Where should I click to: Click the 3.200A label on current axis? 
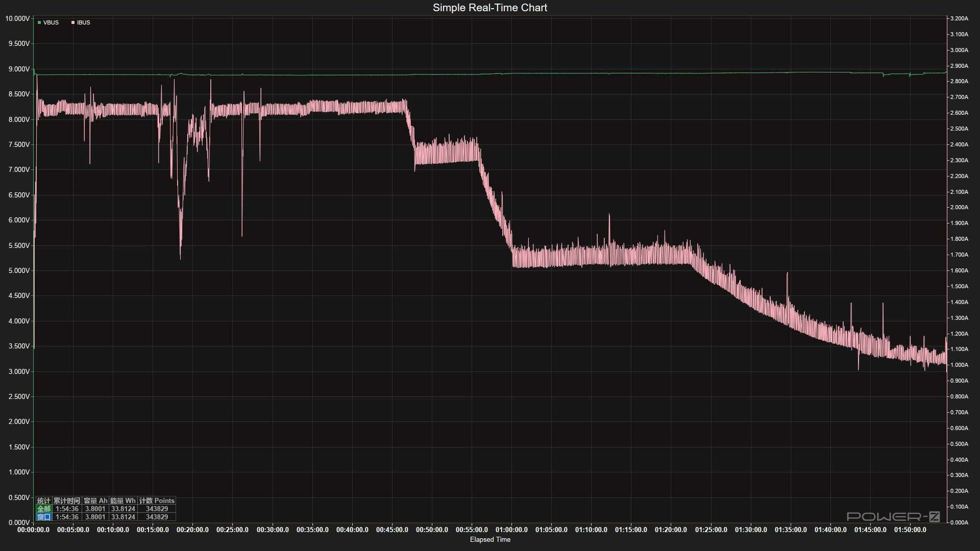[x=959, y=18]
